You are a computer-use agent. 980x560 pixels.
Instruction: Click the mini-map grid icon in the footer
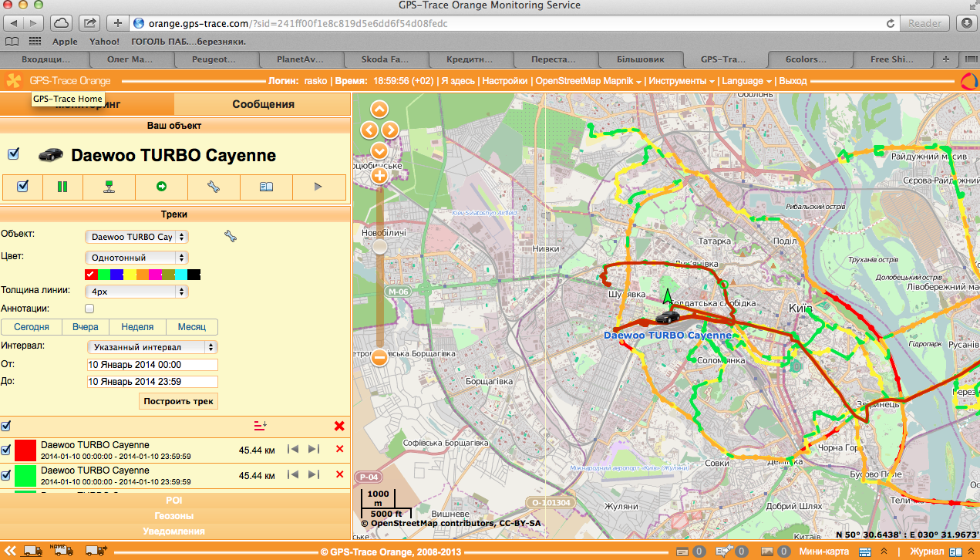[x=864, y=552]
